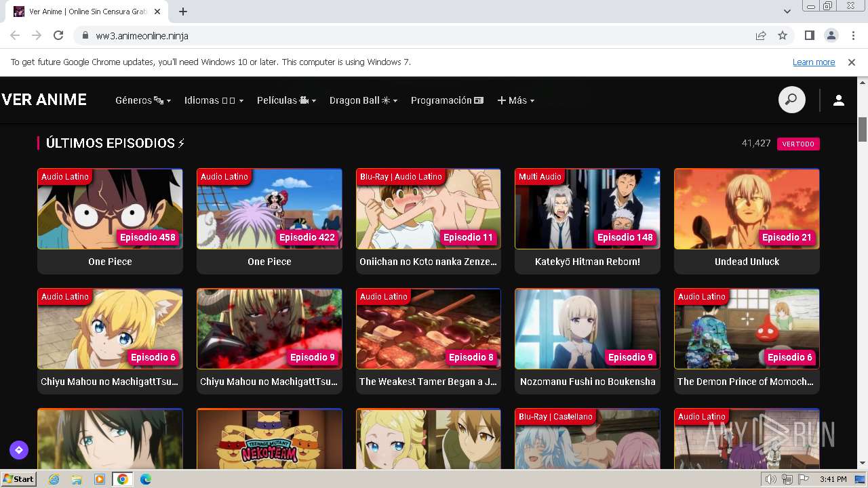View site information lock icon
The height and width of the screenshot is (488, 868).
coord(85,35)
